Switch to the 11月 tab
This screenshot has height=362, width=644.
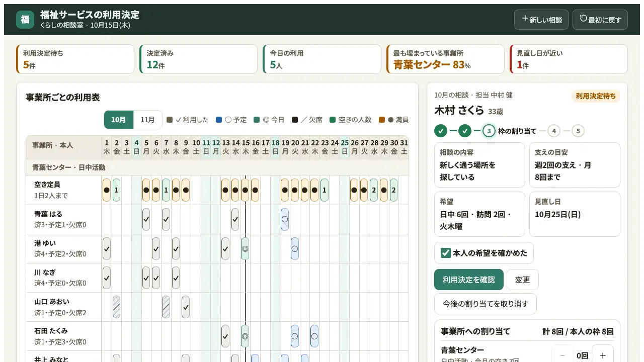[148, 120]
